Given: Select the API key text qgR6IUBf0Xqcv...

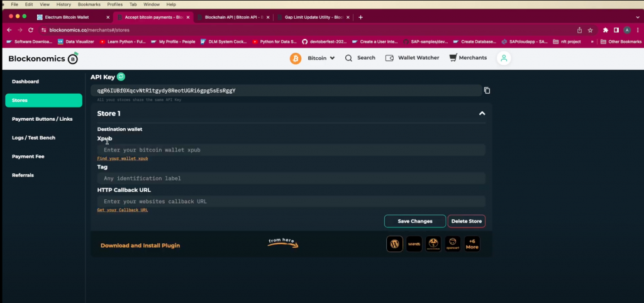Looking at the screenshot, I should point(166,91).
